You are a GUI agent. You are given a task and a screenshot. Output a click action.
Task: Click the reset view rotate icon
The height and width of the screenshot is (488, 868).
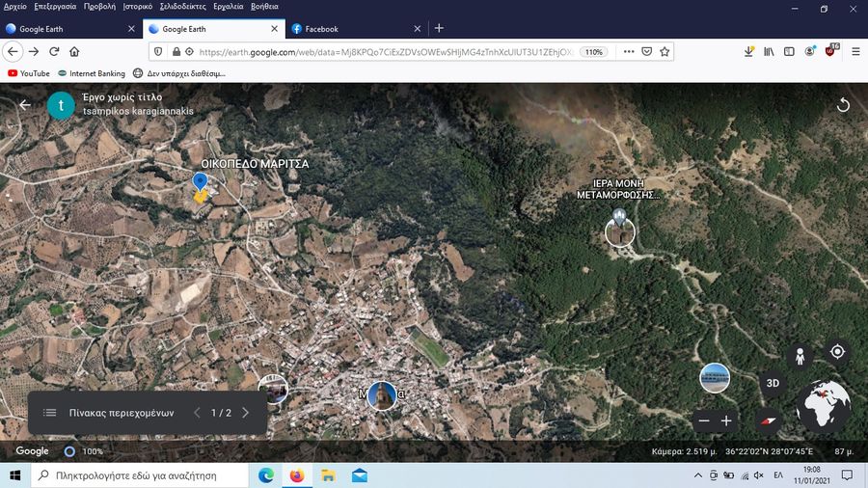pos(843,104)
